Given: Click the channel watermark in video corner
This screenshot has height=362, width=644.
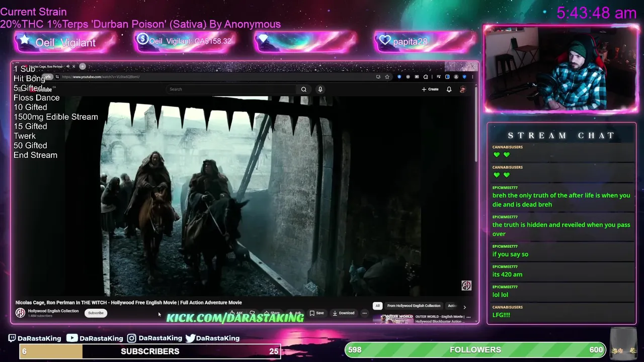Looking at the screenshot, I should [466, 286].
